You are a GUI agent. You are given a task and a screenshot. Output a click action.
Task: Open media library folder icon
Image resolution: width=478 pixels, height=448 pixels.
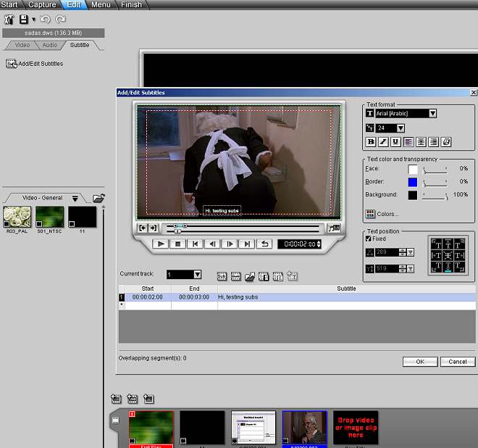98,198
